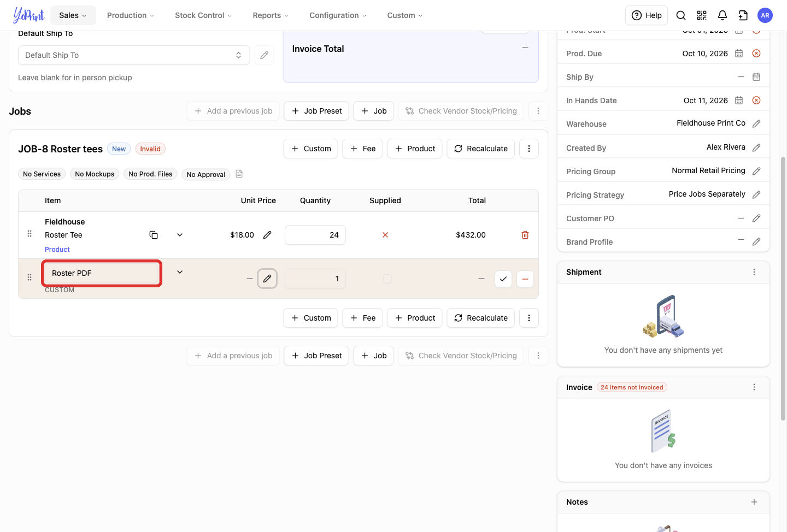Open the QR code scanner icon

tap(702, 15)
